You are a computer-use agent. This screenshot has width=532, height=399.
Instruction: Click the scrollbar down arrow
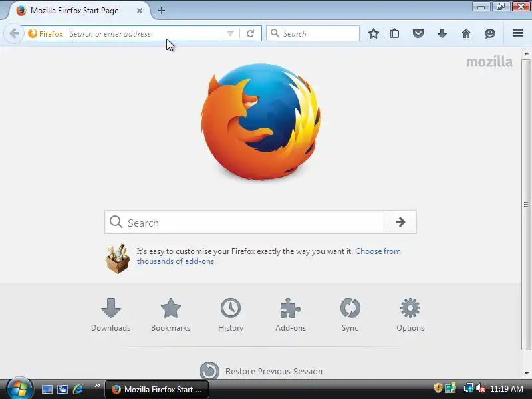pos(526,374)
